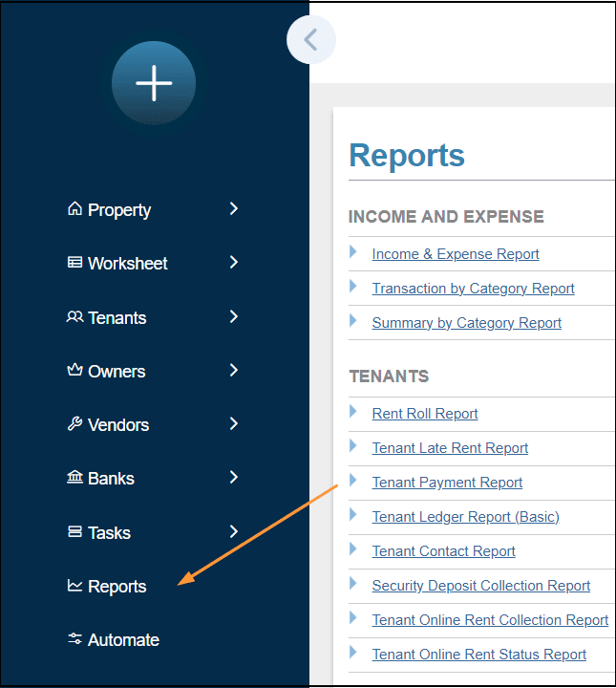Click the Tenants people icon

click(x=74, y=317)
